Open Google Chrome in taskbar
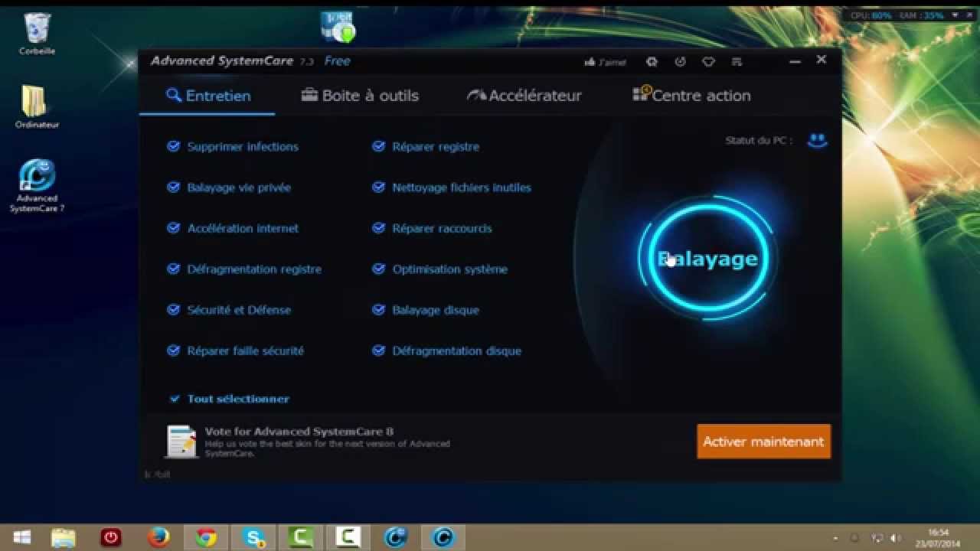This screenshot has height=551, width=980. click(206, 537)
